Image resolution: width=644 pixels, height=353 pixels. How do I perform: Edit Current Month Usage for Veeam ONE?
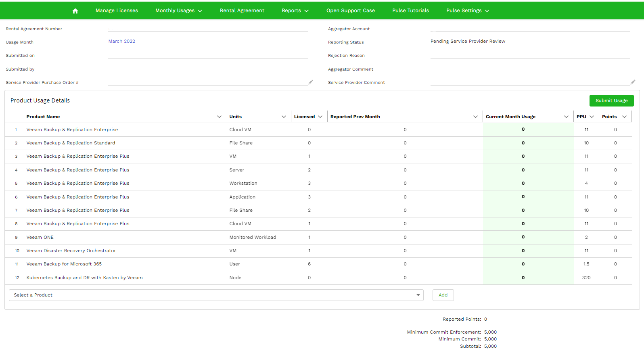coord(523,237)
